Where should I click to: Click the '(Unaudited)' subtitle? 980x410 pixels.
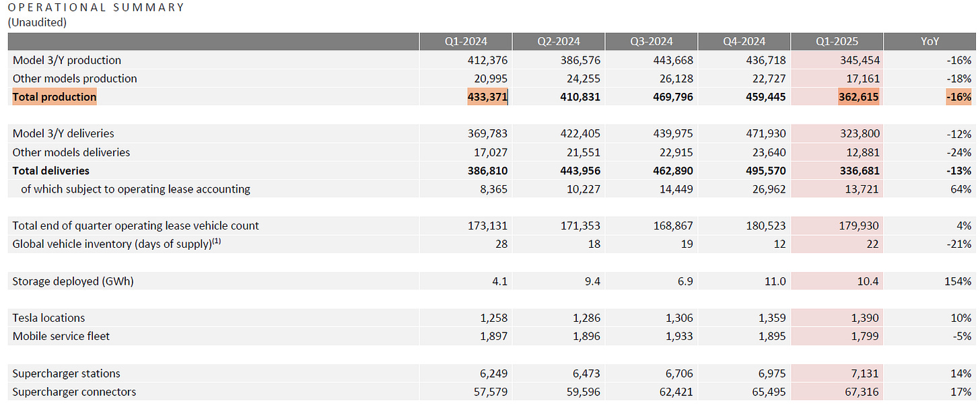(37, 22)
